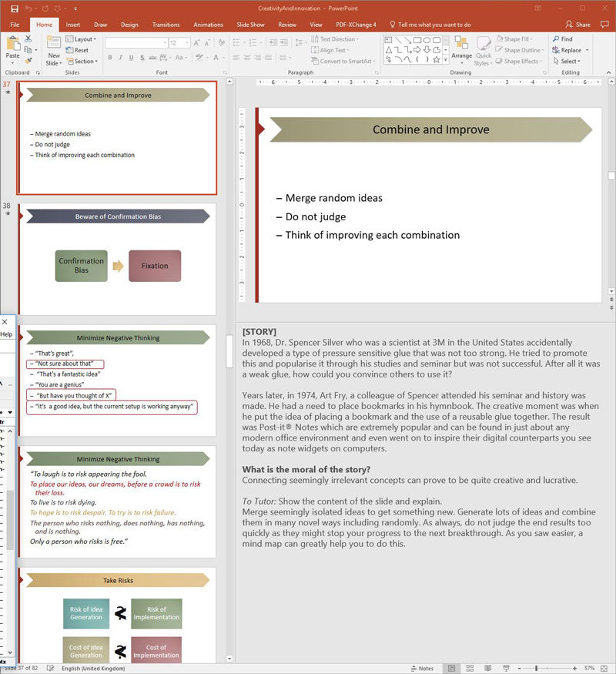Toggle Bold formatting

click(x=110, y=57)
